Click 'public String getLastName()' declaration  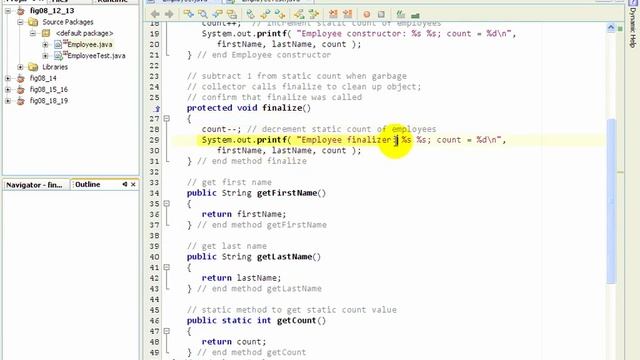click(x=254, y=257)
